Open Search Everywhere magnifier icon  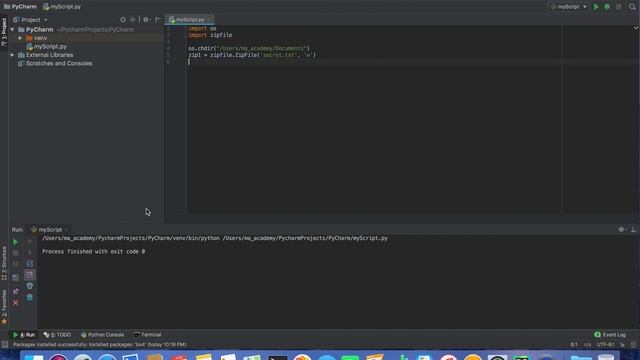632,7
